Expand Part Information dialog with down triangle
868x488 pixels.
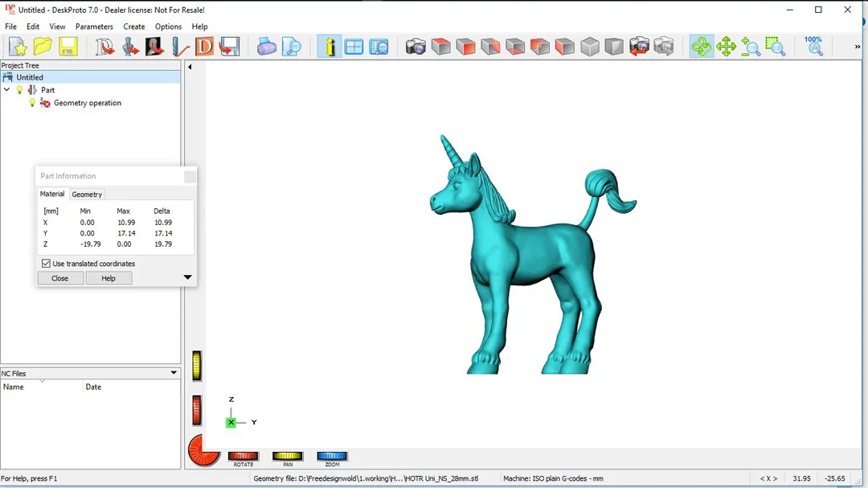coord(187,277)
